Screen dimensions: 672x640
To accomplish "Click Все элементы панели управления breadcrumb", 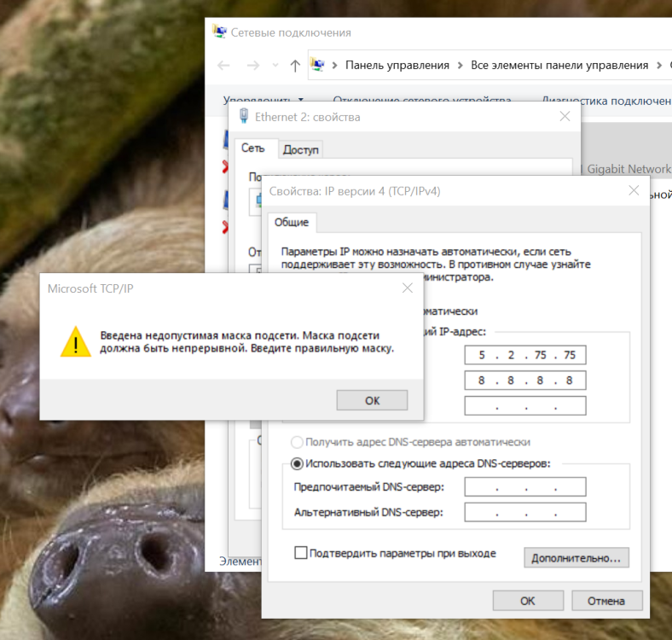I will pyautogui.click(x=559, y=65).
